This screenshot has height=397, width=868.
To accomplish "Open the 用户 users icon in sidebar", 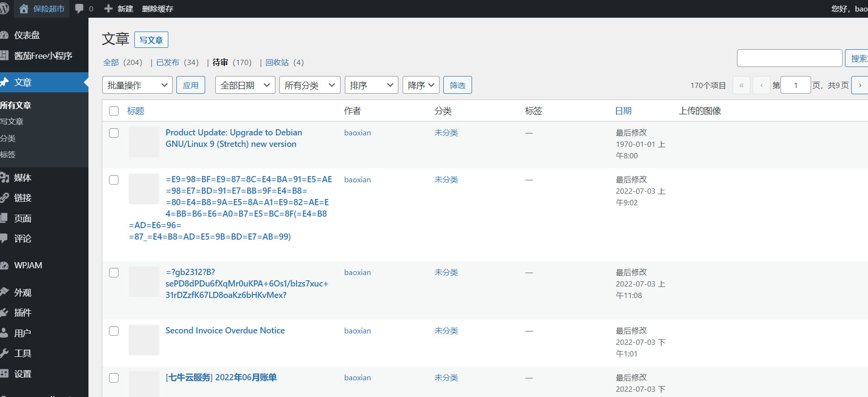I will (4, 333).
